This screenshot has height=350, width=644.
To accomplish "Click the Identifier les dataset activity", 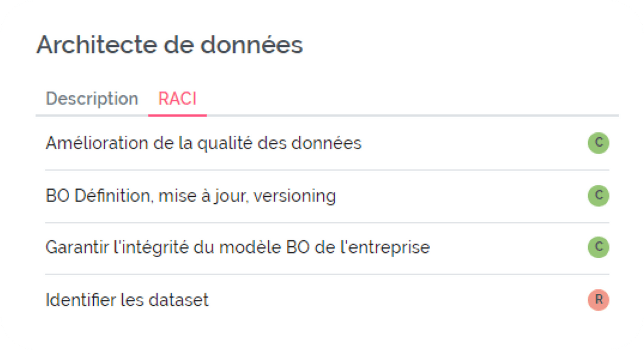I will pyautogui.click(x=127, y=300).
